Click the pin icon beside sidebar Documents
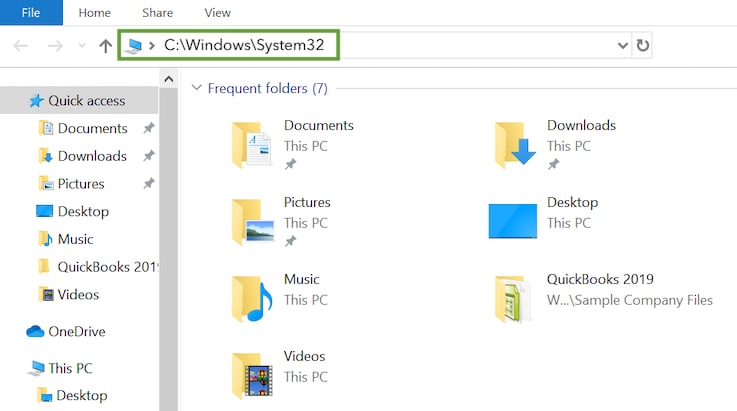This screenshot has width=737, height=411. tap(149, 128)
